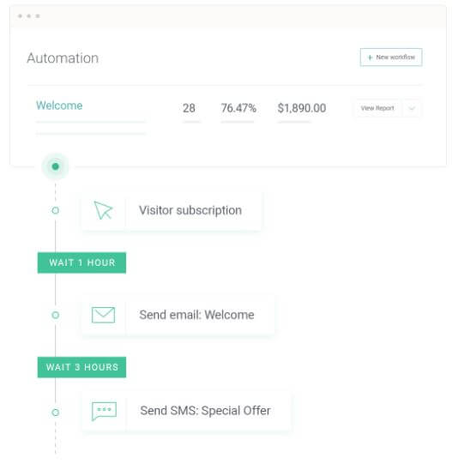This screenshot has height=476, width=452.
Task: Select the WAIT 3 HOURS delay block
Action: point(81,367)
